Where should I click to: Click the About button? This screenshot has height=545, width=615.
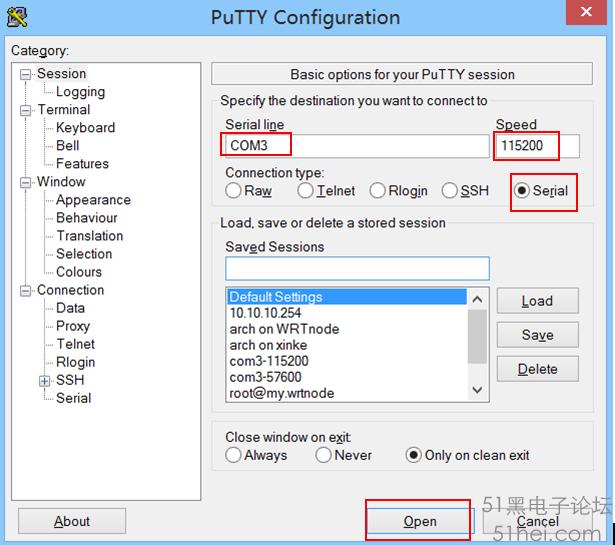pos(72,521)
